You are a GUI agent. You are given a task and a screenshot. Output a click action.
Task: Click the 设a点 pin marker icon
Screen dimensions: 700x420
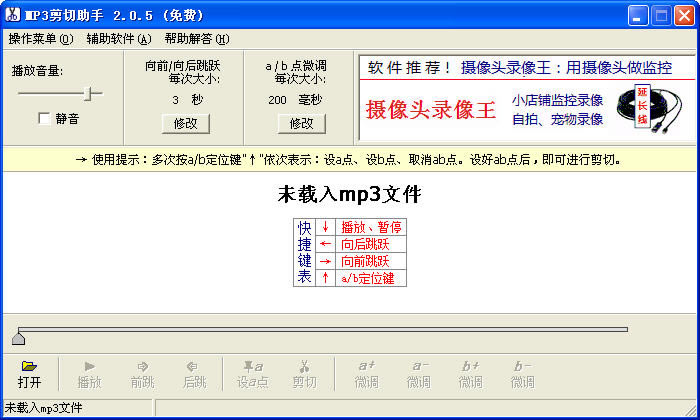(x=253, y=367)
